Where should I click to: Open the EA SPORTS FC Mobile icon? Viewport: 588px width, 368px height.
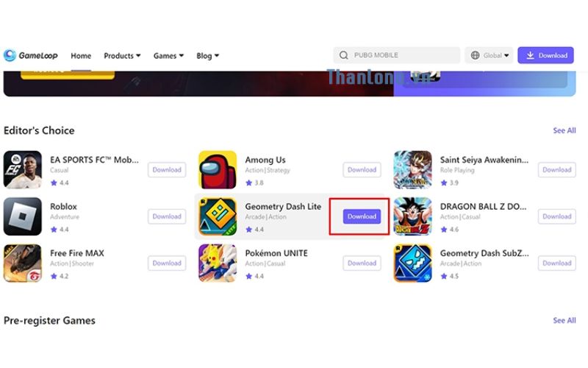(23, 170)
